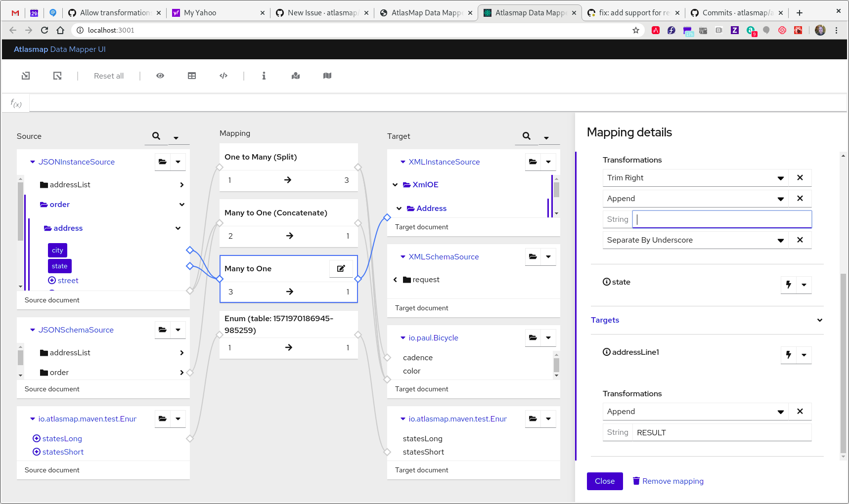The height and width of the screenshot is (504, 849).
Task: Open the search in the Source panel
Action: pyautogui.click(x=156, y=136)
